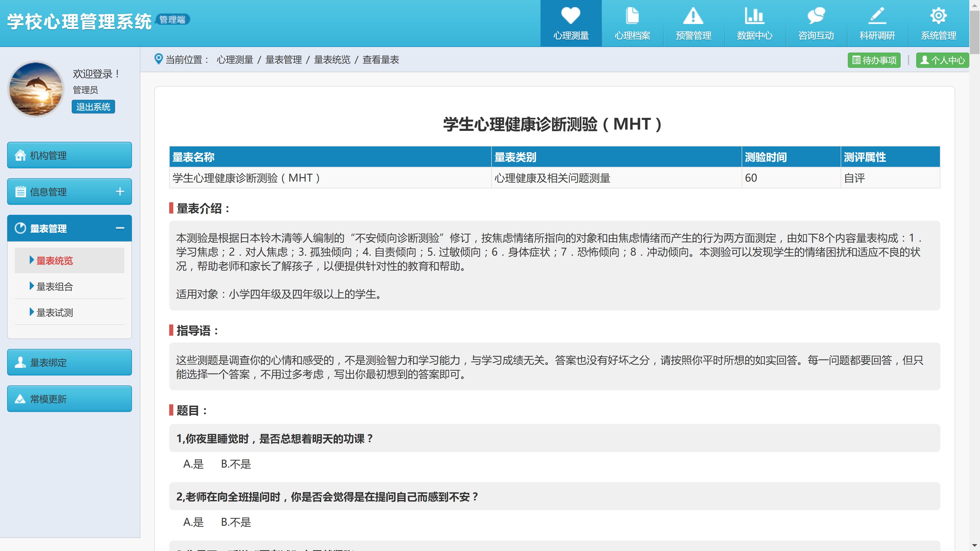Image resolution: width=980 pixels, height=551 pixels.
Task: Expand 信息管理 with plus sign
Action: tap(120, 192)
